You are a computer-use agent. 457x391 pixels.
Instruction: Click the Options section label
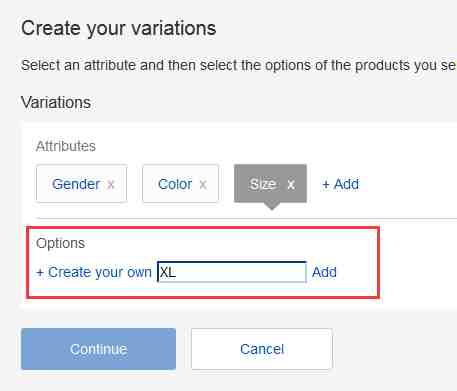tap(61, 243)
